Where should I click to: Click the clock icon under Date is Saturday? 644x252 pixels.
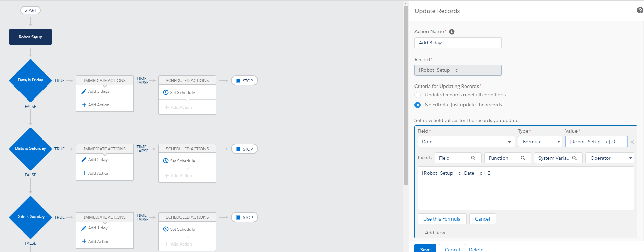(x=166, y=161)
